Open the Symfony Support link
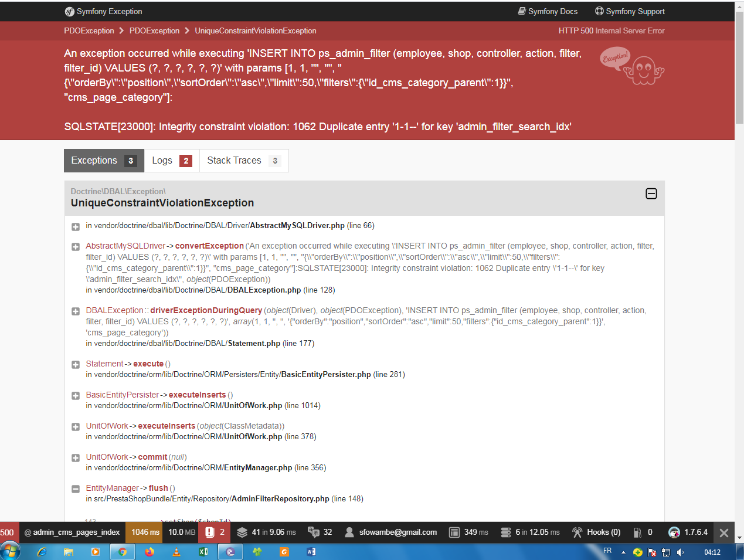The width and height of the screenshot is (744, 560). pyautogui.click(x=630, y=11)
